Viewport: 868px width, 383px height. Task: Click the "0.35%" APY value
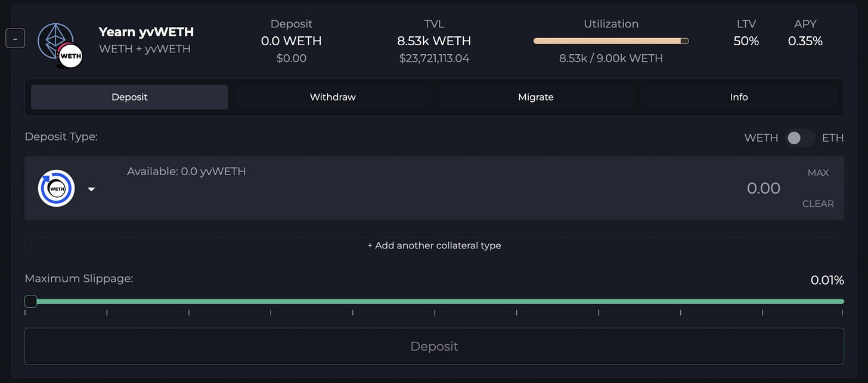click(805, 41)
